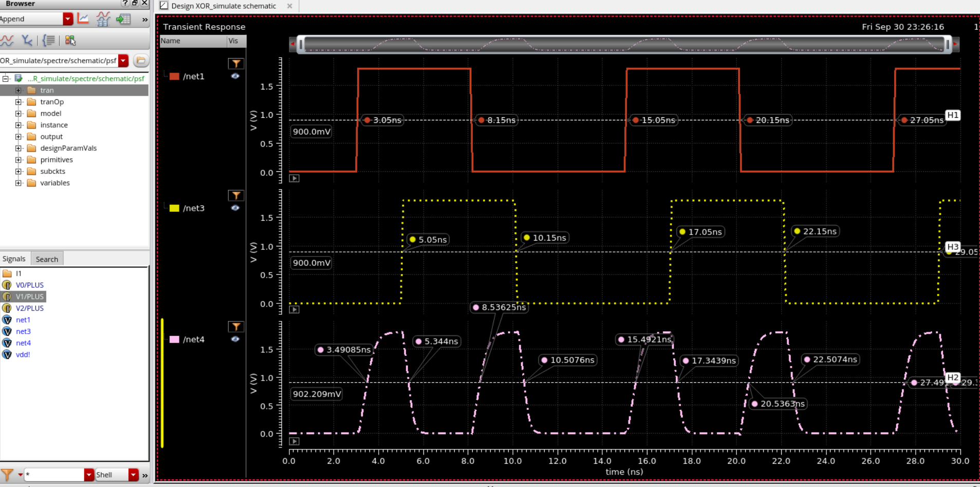Expand the subckts tree node
This screenshot has width=980, height=487.
coord(19,171)
